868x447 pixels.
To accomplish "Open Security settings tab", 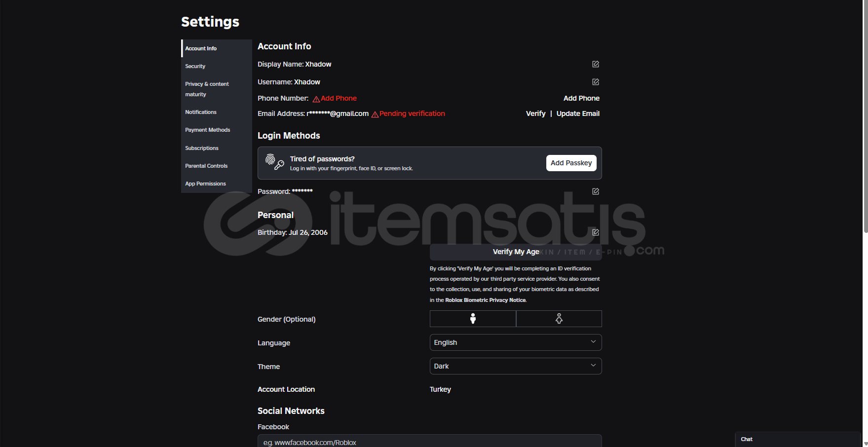I will [x=217, y=66].
